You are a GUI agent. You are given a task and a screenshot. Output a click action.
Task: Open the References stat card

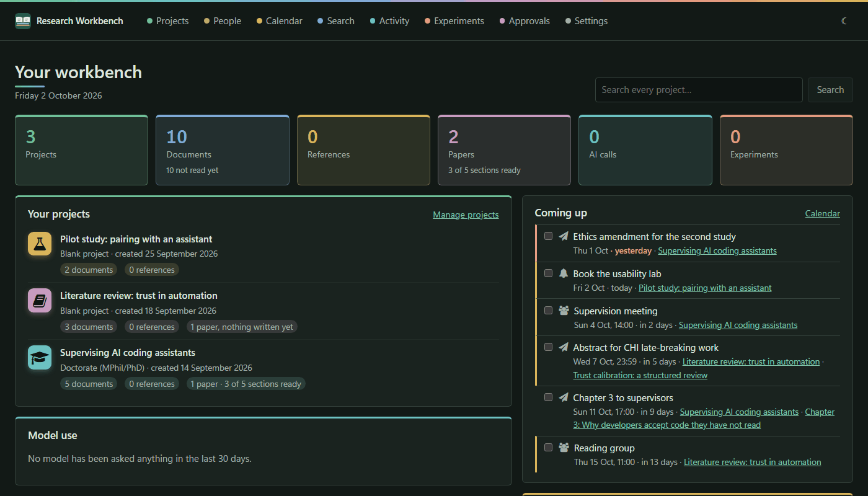click(x=363, y=150)
